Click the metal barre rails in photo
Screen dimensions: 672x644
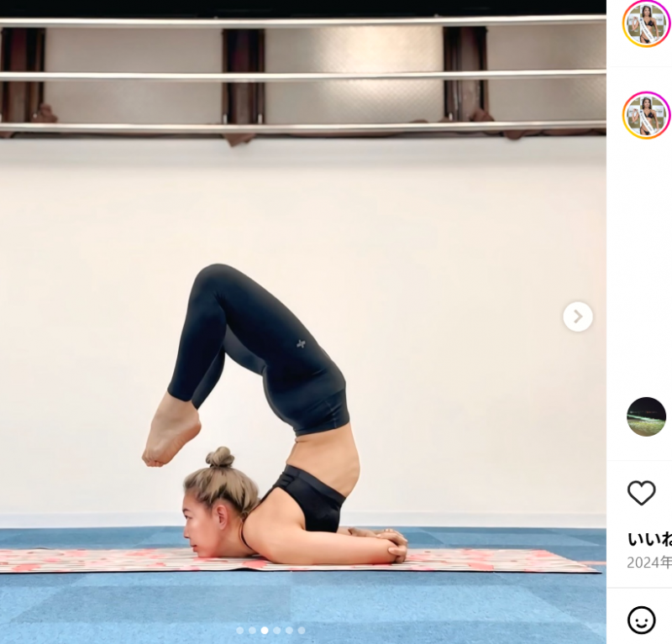click(x=303, y=76)
